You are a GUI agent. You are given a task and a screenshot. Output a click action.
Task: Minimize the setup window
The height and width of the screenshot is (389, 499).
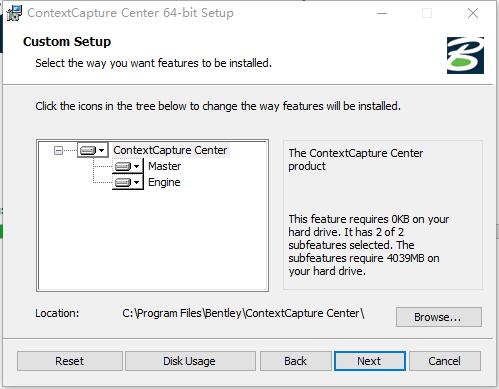point(382,13)
